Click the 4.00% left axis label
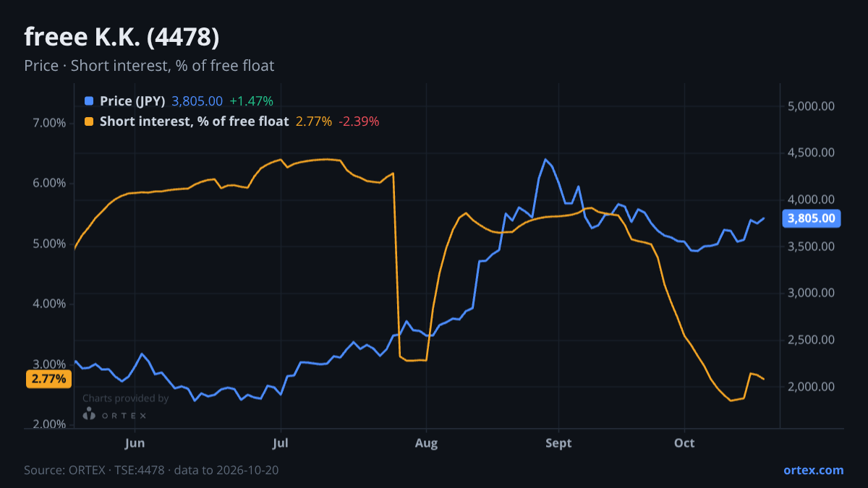Image resolution: width=868 pixels, height=488 pixels. pyautogui.click(x=49, y=304)
